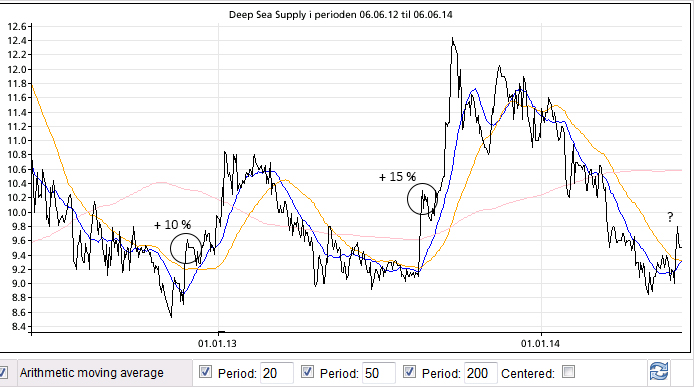694x387 pixels.
Task: Edit the Period 20 input field
Action: coord(277,373)
